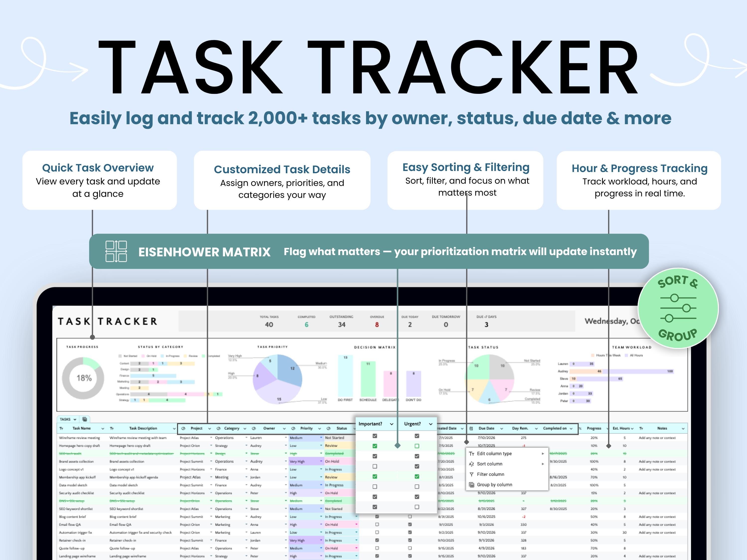The image size is (747, 560).
Task: Click the dropdown-chip icon in Project header
Action: click(x=183, y=428)
